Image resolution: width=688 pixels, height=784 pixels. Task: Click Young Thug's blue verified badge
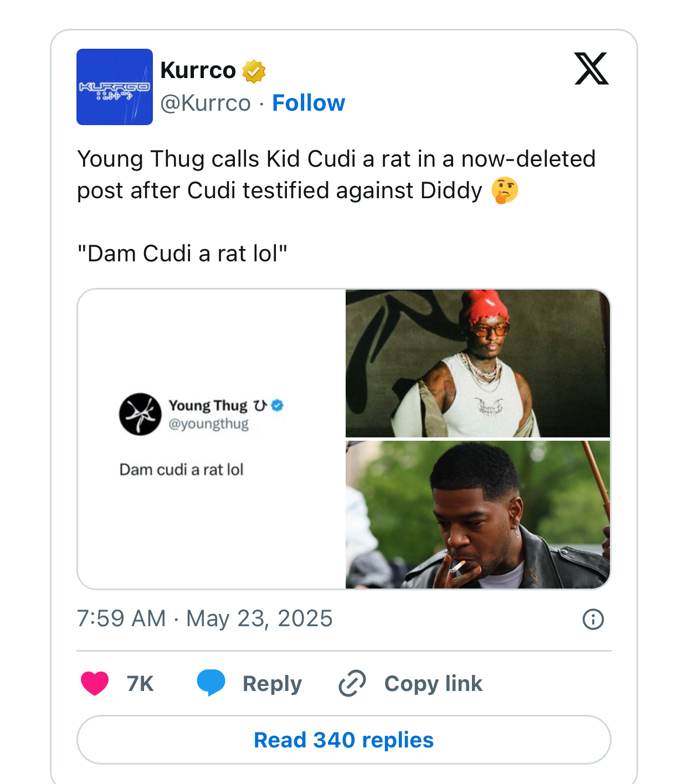coord(278,405)
